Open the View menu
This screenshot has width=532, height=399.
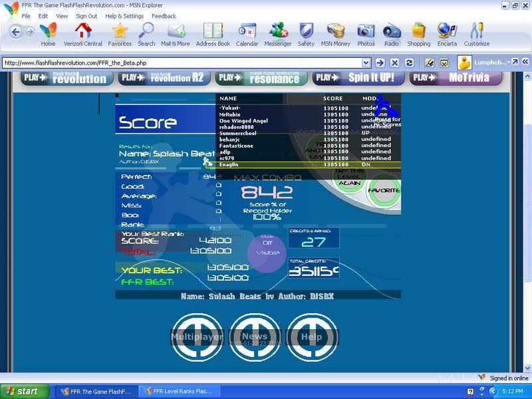[62, 16]
